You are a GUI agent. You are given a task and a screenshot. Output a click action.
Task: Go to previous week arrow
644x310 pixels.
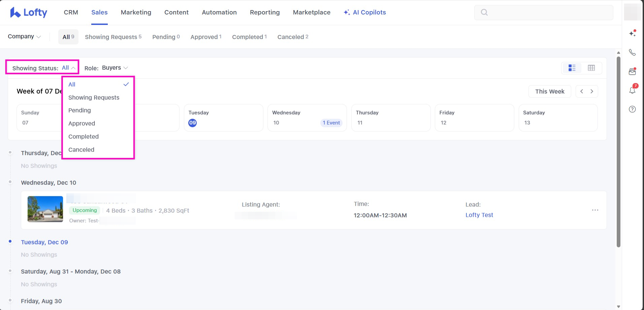582,91
